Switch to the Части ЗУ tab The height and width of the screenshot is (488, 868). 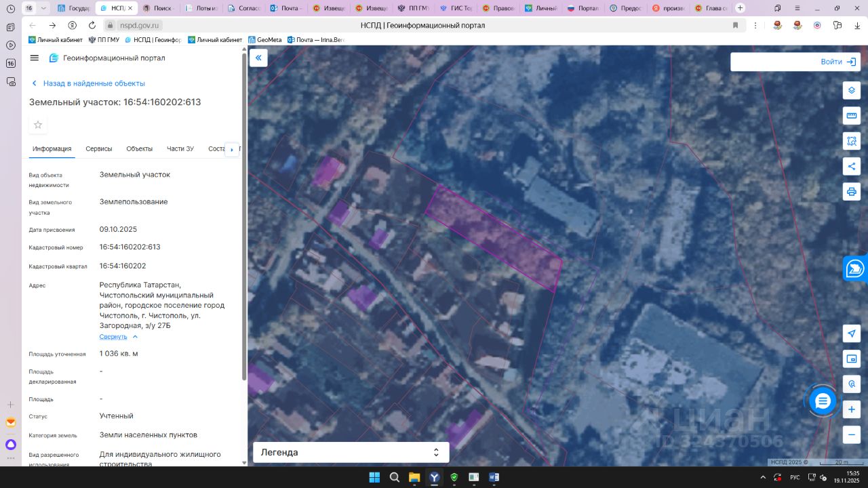(x=180, y=149)
